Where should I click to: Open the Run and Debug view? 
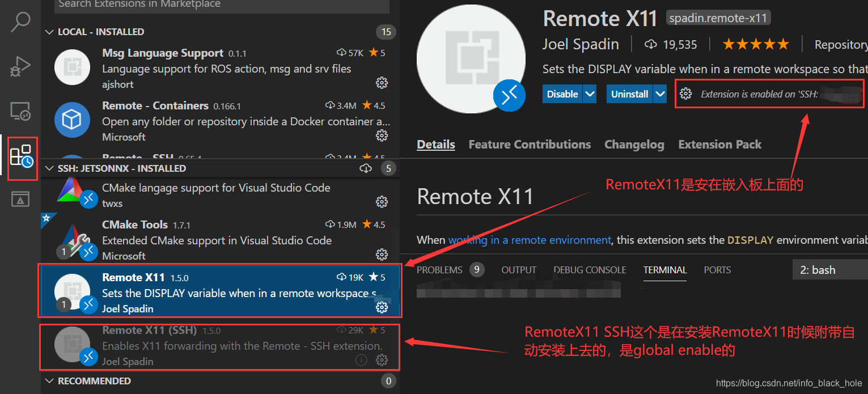click(20, 66)
